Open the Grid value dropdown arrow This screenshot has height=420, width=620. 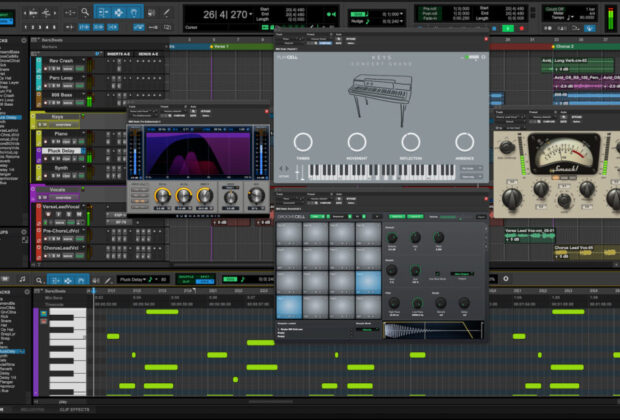point(402,14)
